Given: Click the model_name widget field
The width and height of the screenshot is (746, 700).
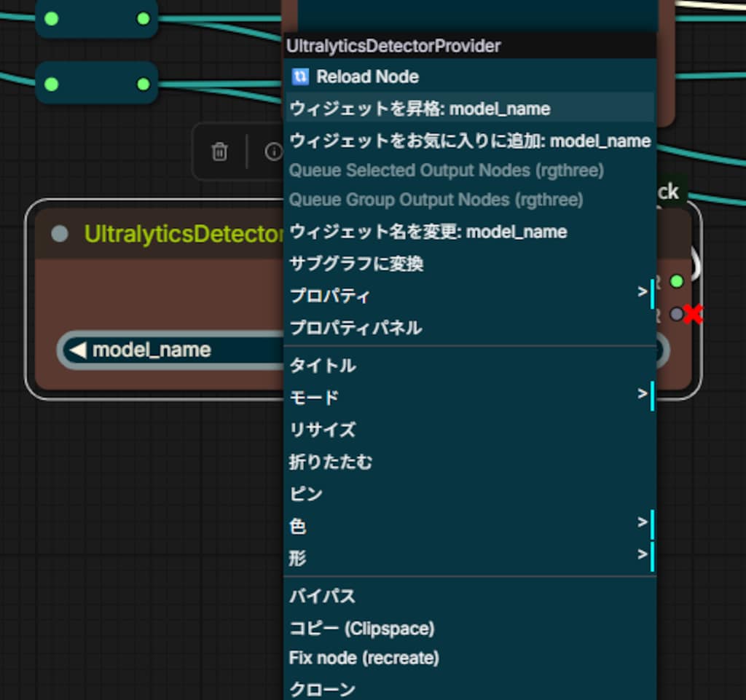Looking at the screenshot, I should click(363, 350).
